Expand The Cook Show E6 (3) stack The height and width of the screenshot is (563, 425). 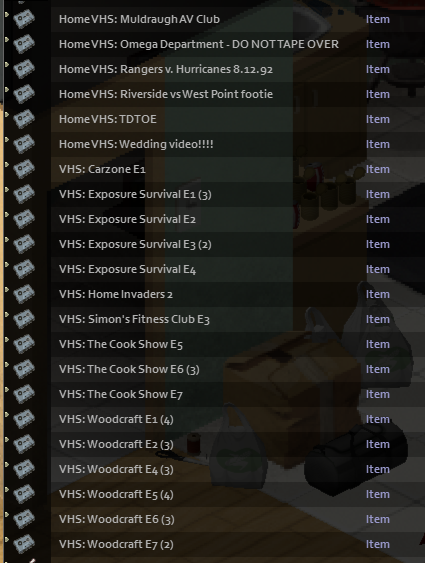click(x=6, y=364)
